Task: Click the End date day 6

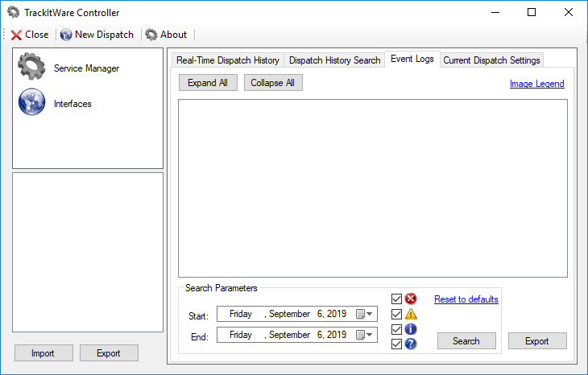Action: (320, 335)
